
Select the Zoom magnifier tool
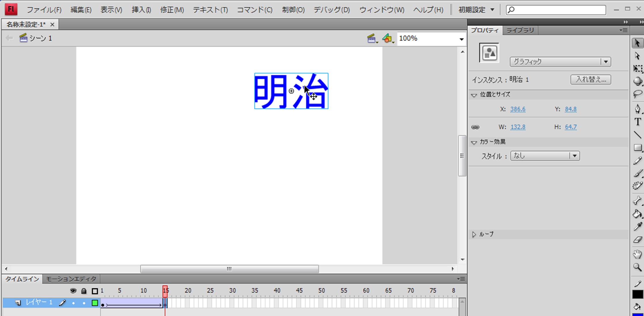tap(637, 267)
